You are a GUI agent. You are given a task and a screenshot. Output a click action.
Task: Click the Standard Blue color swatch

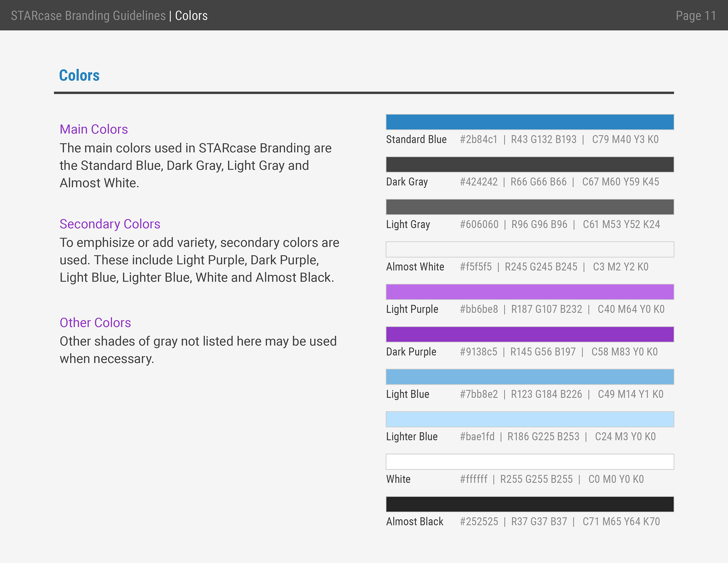pyautogui.click(x=530, y=122)
